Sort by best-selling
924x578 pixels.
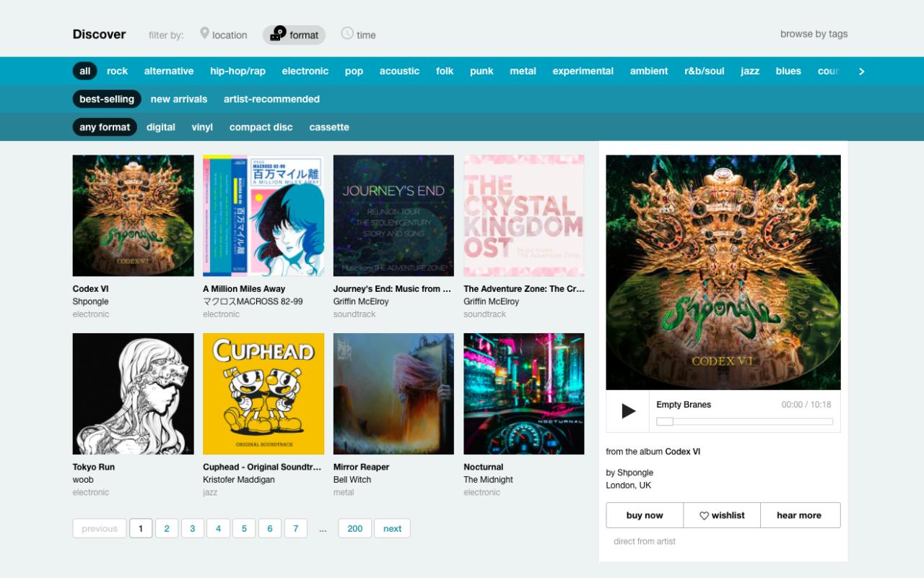coord(107,99)
